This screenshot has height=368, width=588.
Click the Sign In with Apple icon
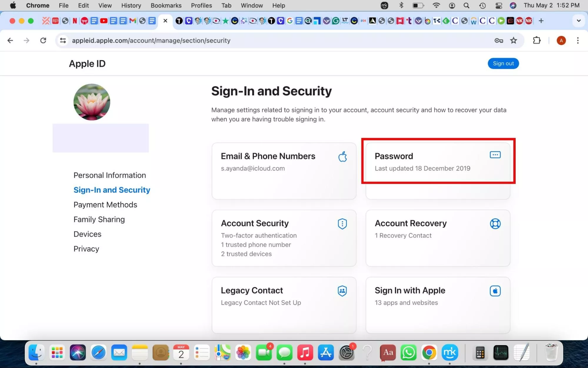[x=495, y=291]
